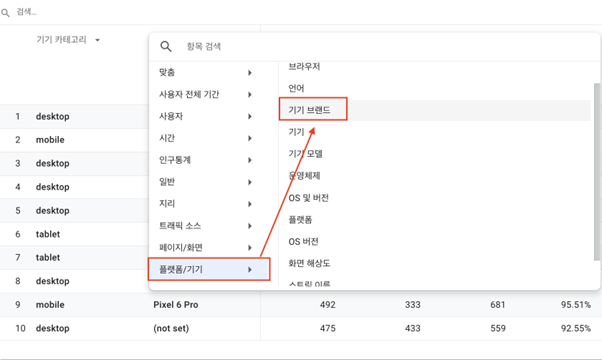Click the 92.55% value
602x360 pixels.
coord(576,329)
